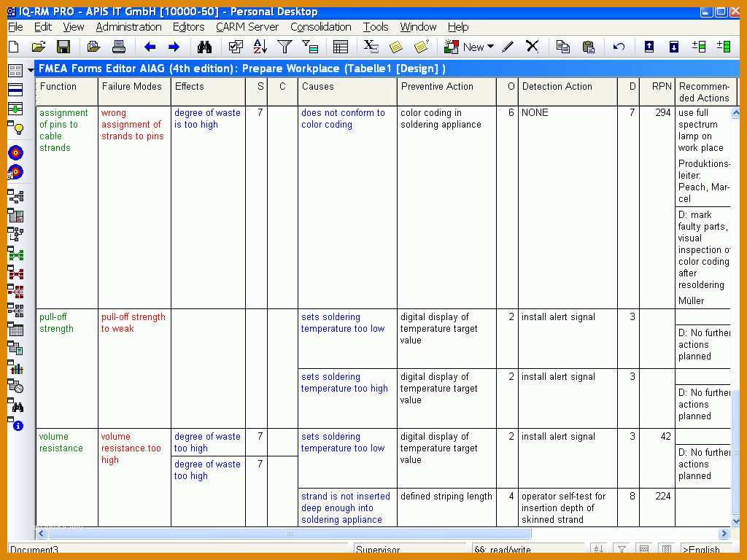
Task: Click the Function column header
Action: (x=66, y=92)
